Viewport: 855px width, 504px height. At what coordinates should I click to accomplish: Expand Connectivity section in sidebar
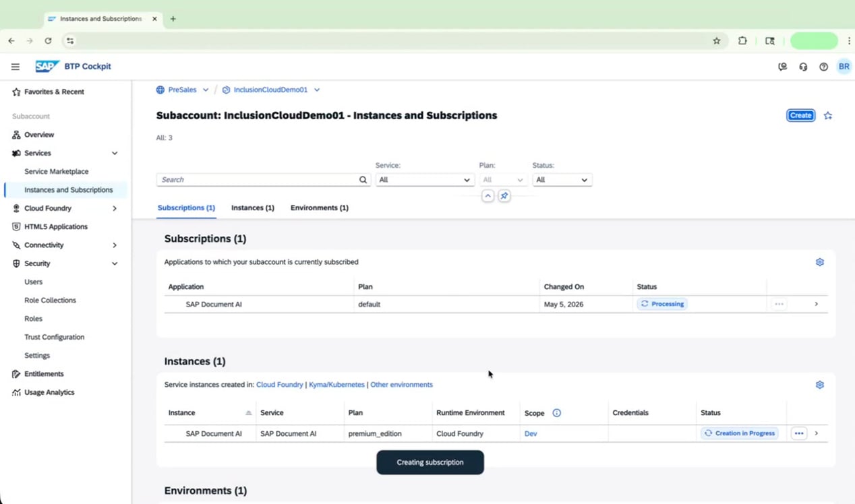point(115,245)
